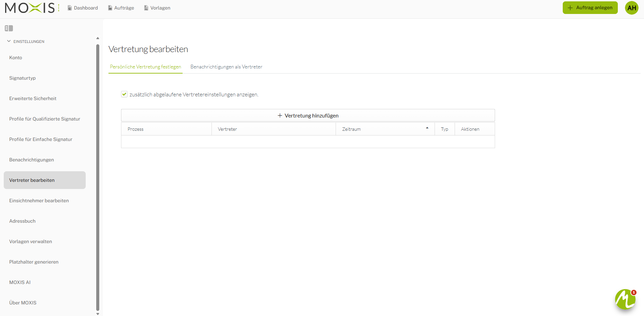
Task: Toggle the sidebar collapse icon
Action: (x=9, y=28)
